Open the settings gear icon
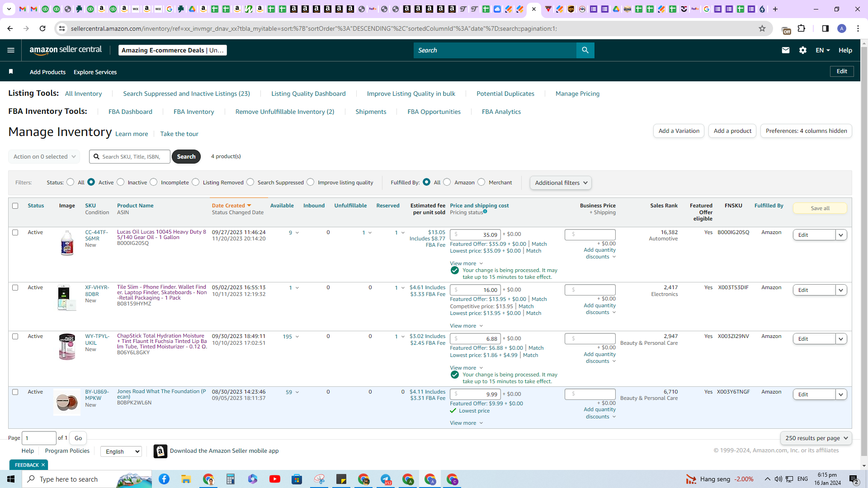Screen dimensions: 868x488 [802, 50]
